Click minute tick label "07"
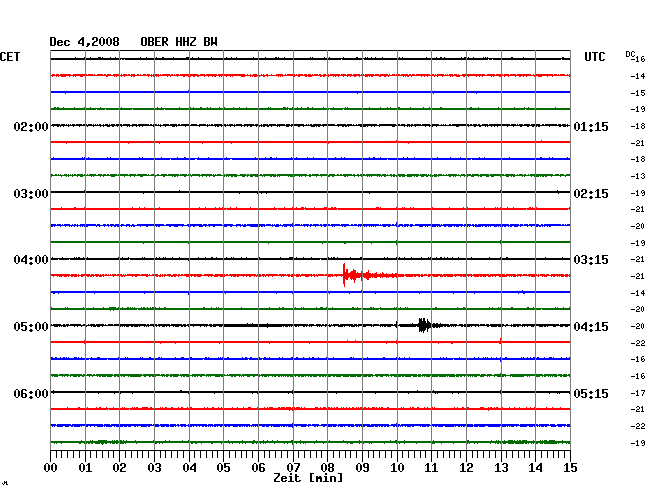This screenshot has height=494, width=650. 293,468
